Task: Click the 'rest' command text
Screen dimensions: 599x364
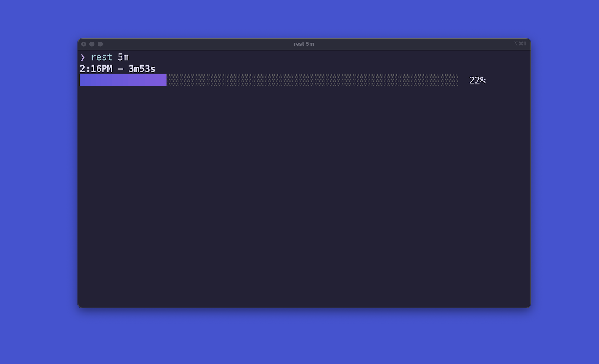Action: [x=101, y=57]
